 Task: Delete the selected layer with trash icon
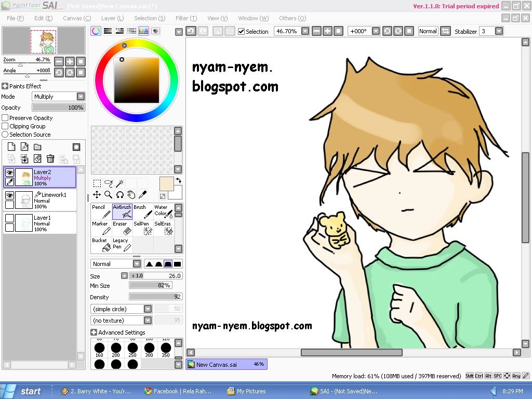[50, 158]
